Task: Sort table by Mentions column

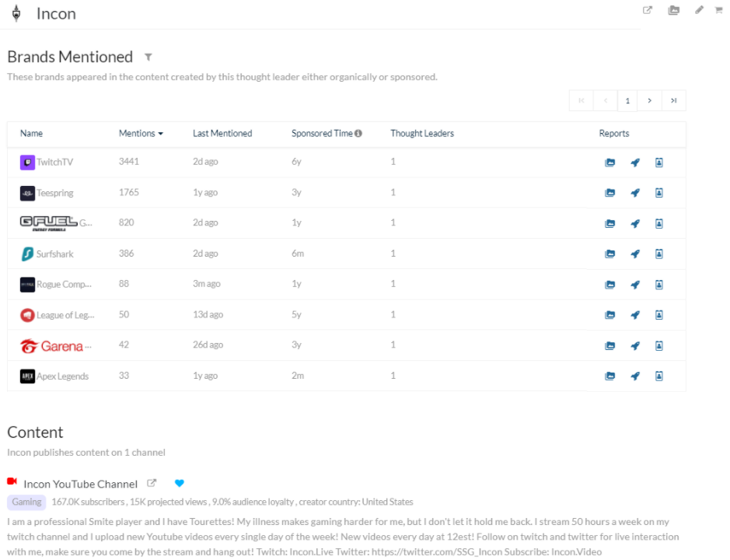Action: click(141, 133)
